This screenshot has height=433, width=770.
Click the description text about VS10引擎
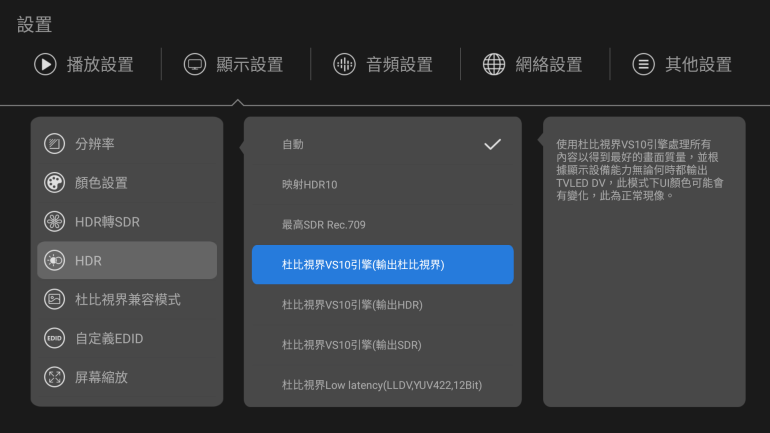tap(640, 170)
